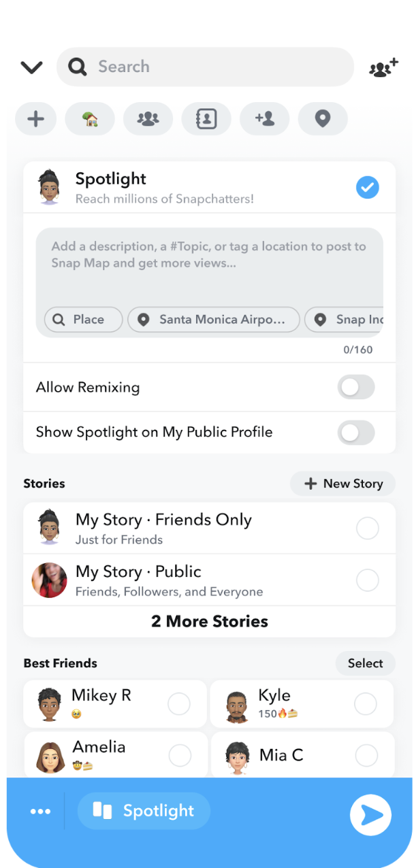This screenshot has height=868, width=414.
Task: Tap the Santa Monica Airport location tag
Action: tap(213, 320)
